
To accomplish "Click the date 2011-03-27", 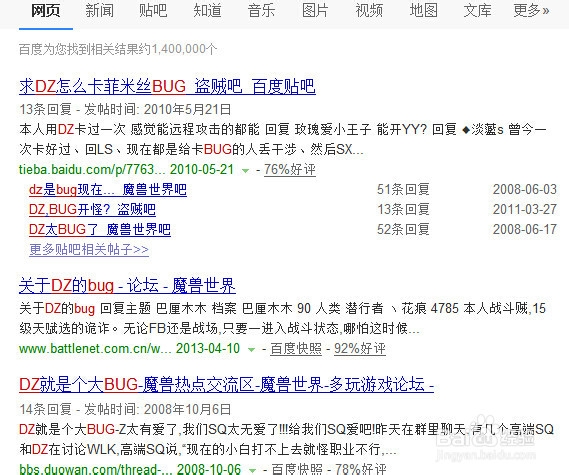I will coord(525,209).
